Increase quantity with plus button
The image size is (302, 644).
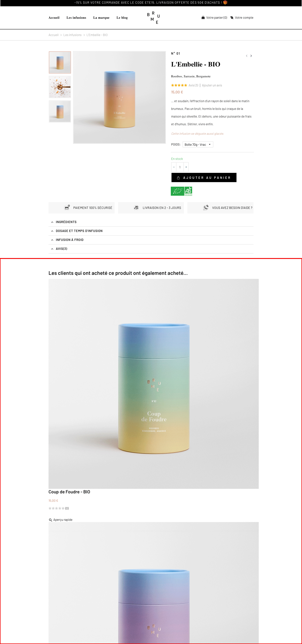coord(186,167)
